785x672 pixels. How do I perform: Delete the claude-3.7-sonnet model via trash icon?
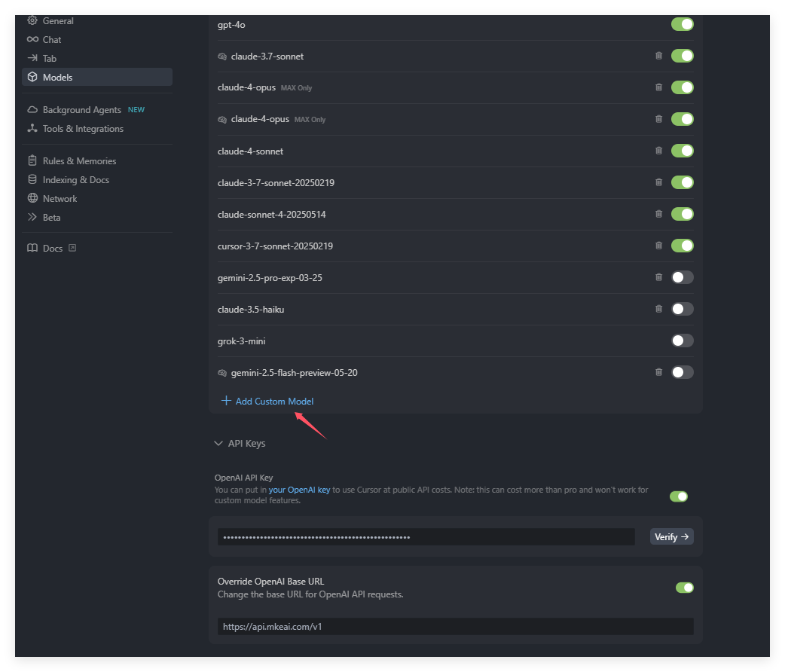pos(659,56)
